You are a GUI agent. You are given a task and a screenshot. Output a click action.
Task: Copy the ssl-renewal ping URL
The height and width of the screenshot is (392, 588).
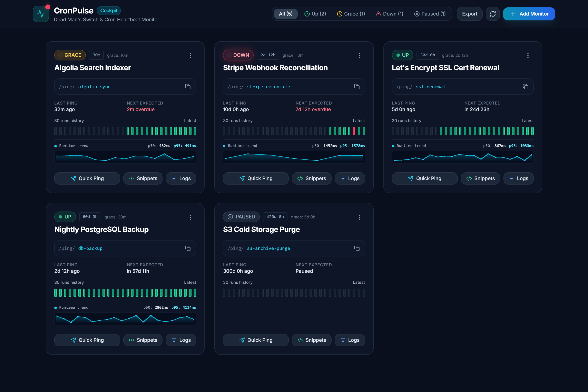pos(525,87)
